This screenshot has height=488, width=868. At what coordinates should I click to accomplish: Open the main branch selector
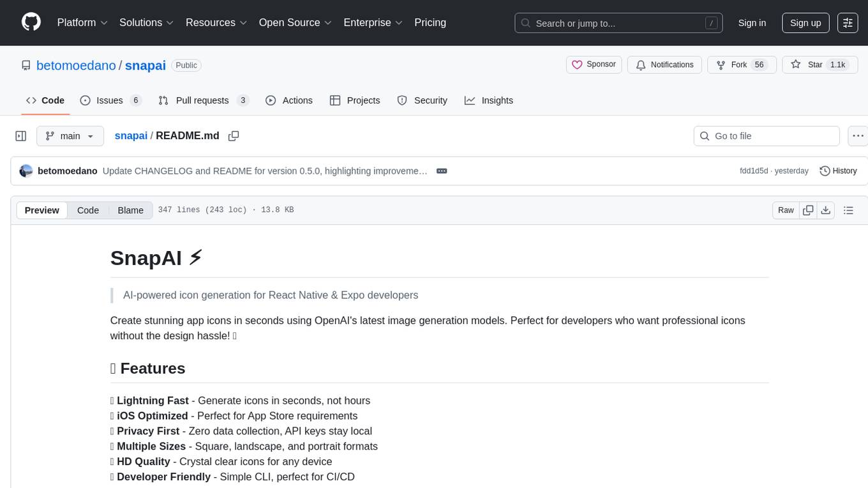[x=70, y=136]
